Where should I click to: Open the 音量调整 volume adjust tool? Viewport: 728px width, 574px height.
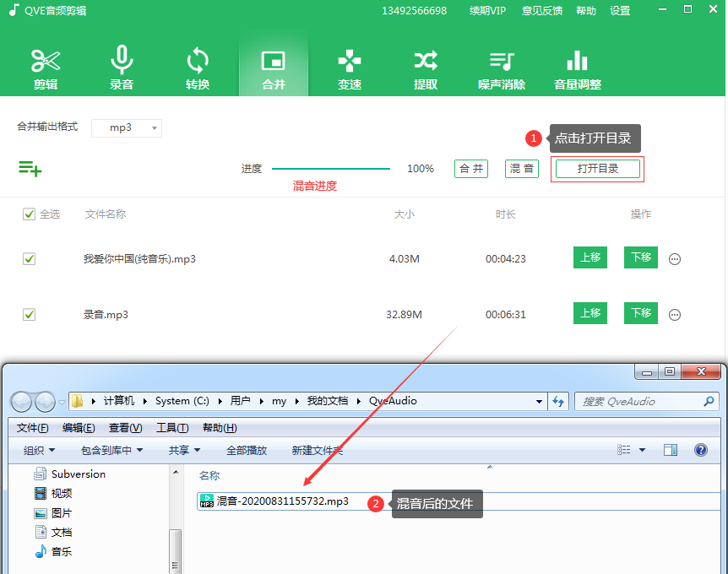click(578, 68)
